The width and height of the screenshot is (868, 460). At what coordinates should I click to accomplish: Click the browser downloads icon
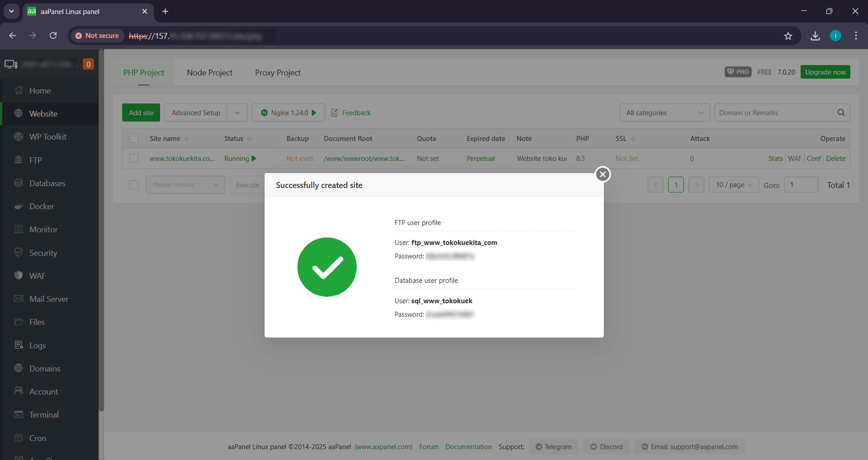click(x=815, y=36)
